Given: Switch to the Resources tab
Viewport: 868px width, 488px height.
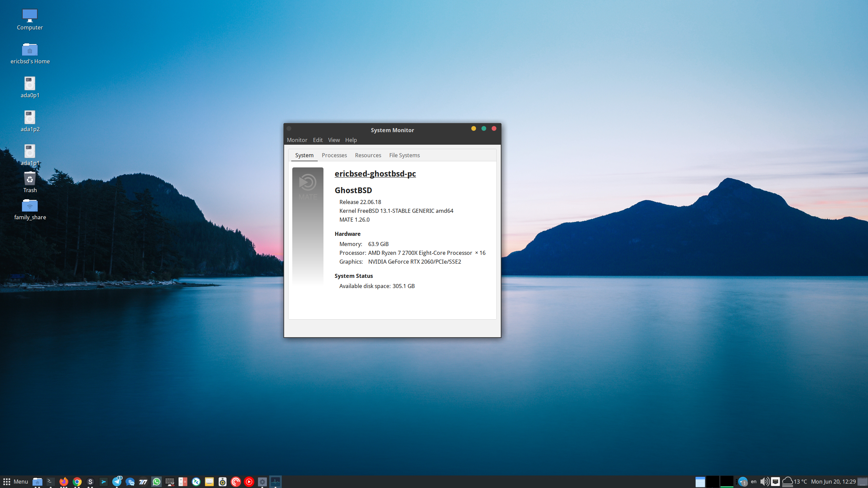Looking at the screenshot, I should pos(368,155).
